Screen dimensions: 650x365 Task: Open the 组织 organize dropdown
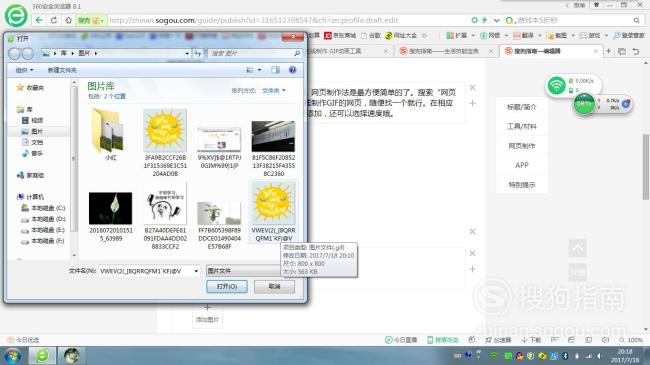tap(24, 70)
